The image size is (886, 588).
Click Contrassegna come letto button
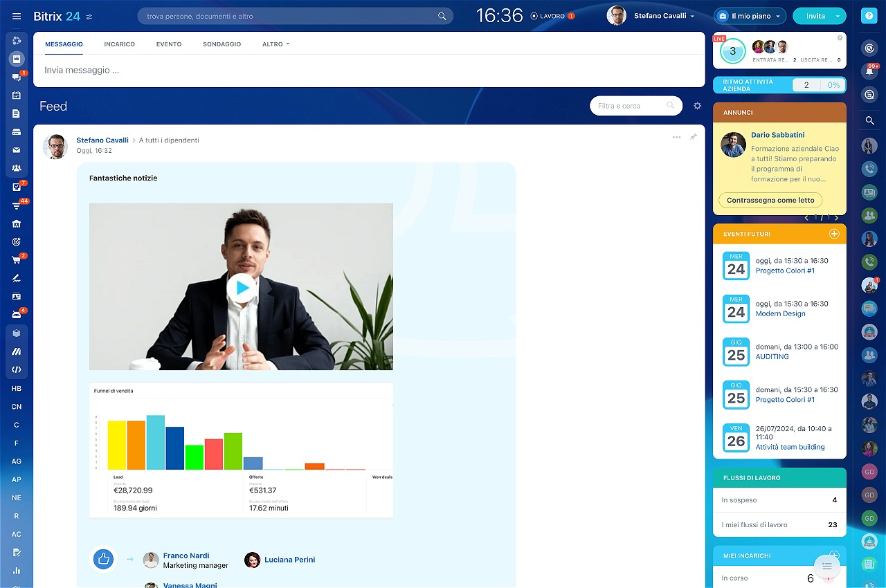pyautogui.click(x=770, y=200)
